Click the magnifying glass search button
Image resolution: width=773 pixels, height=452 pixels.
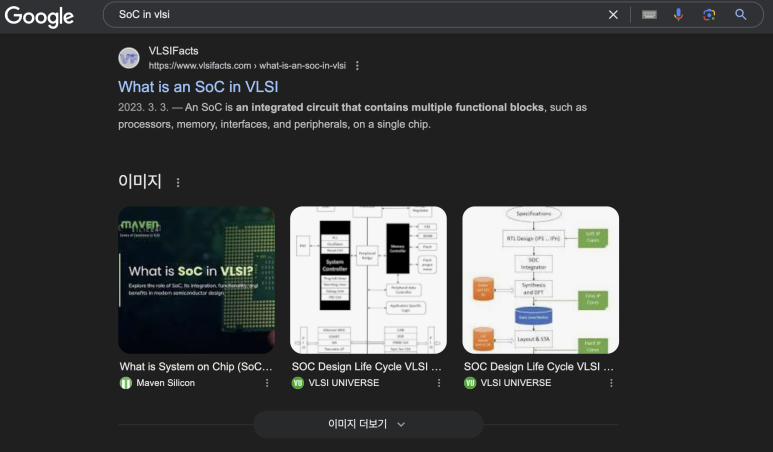click(x=740, y=15)
